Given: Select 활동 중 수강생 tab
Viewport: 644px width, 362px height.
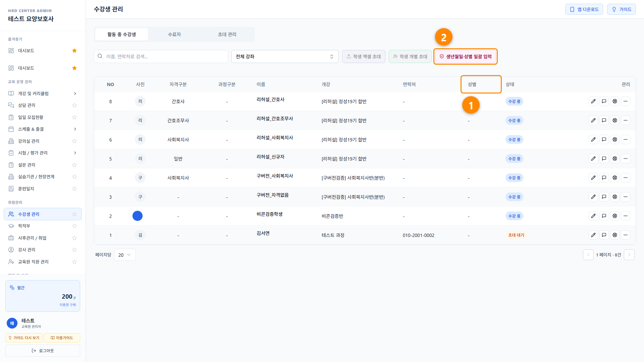Looking at the screenshot, I should [121, 34].
